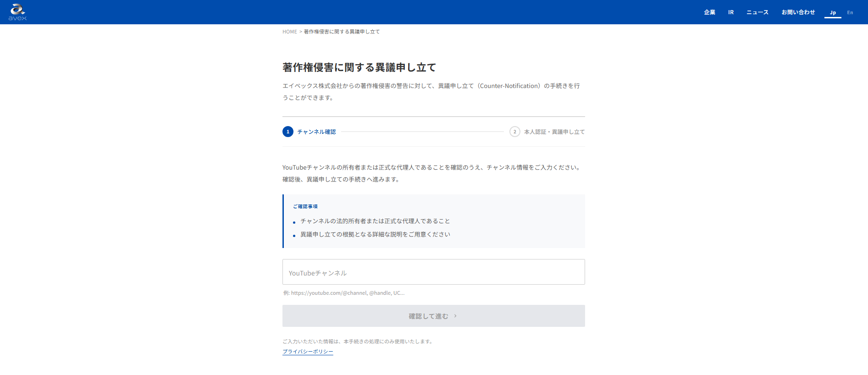Image resolution: width=868 pixels, height=375 pixels.
Task: Go to HOME breadcrumb link
Action: [x=290, y=32]
